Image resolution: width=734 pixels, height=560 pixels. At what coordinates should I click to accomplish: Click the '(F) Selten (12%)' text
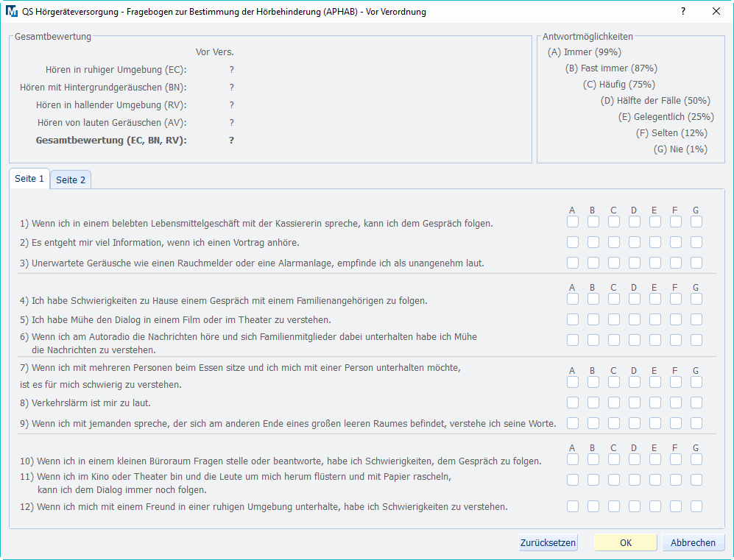point(671,133)
